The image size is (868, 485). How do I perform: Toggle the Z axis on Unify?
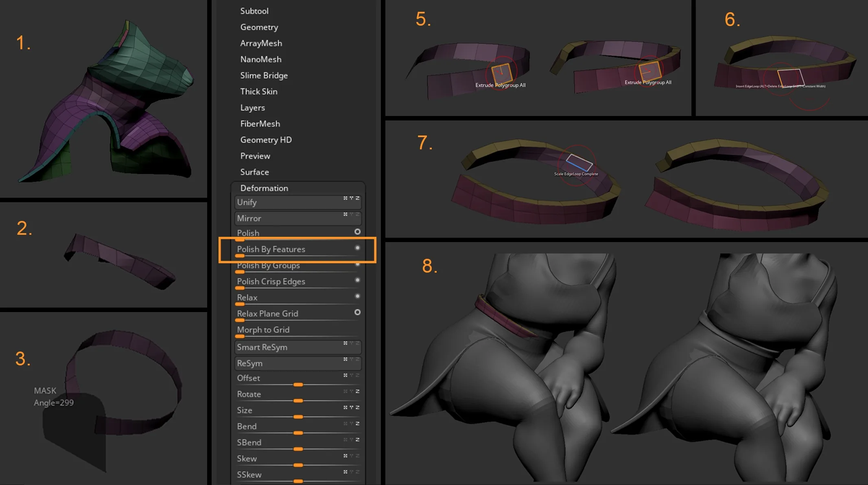[x=358, y=198]
